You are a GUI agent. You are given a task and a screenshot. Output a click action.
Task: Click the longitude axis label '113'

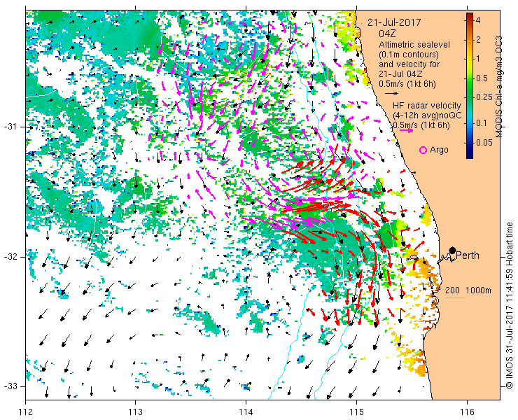pos(136,412)
